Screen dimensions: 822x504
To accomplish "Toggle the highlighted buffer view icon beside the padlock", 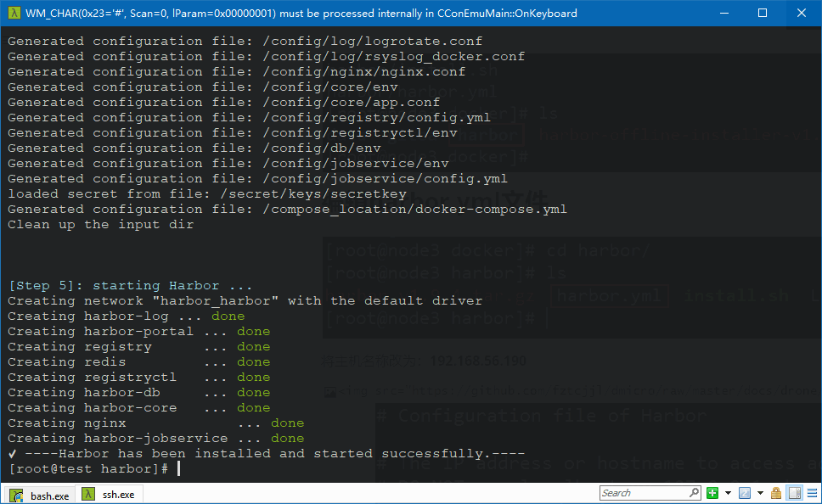I will point(796,493).
